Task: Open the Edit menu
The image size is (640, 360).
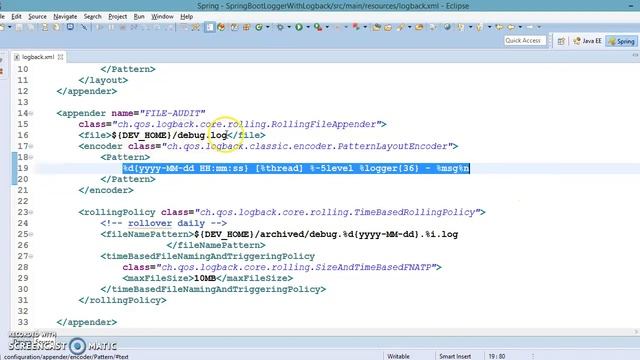Action: [x=16, y=16]
